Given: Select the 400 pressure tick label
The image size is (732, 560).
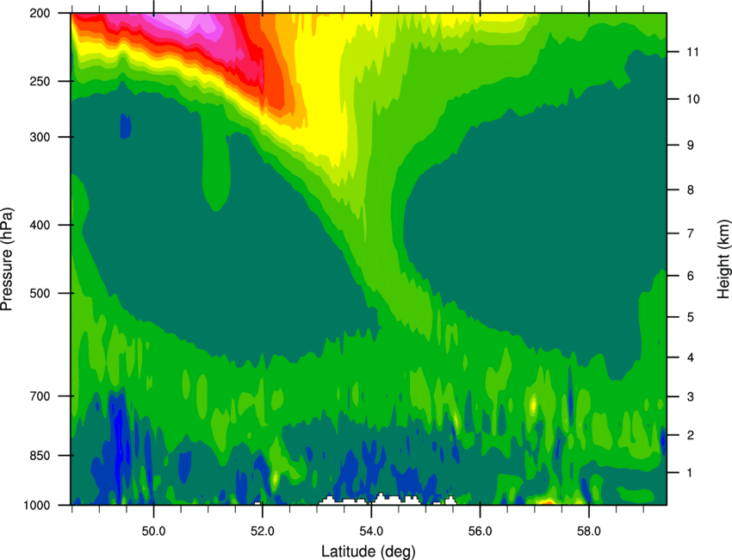Looking at the screenshot, I should (40, 225).
